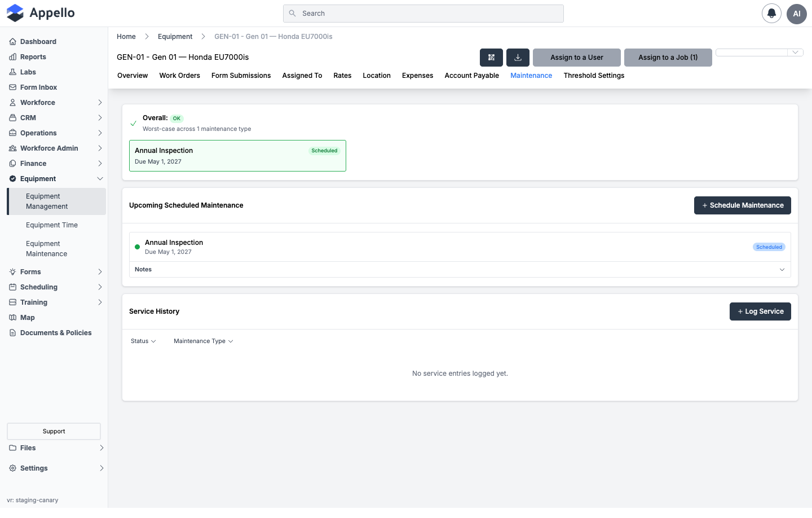Image resolution: width=812 pixels, height=518 pixels.
Task: Focus the Search input field
Action: (x=423, y=14)
